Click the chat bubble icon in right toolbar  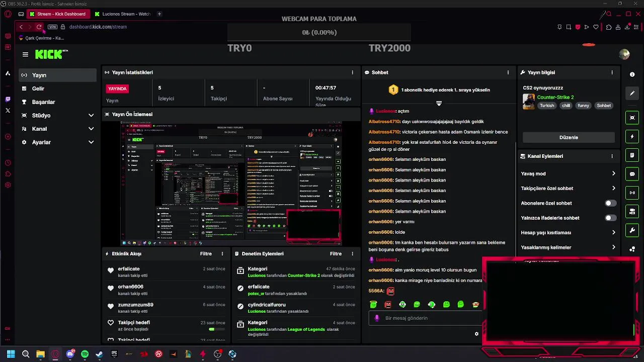tap(632, 174)
